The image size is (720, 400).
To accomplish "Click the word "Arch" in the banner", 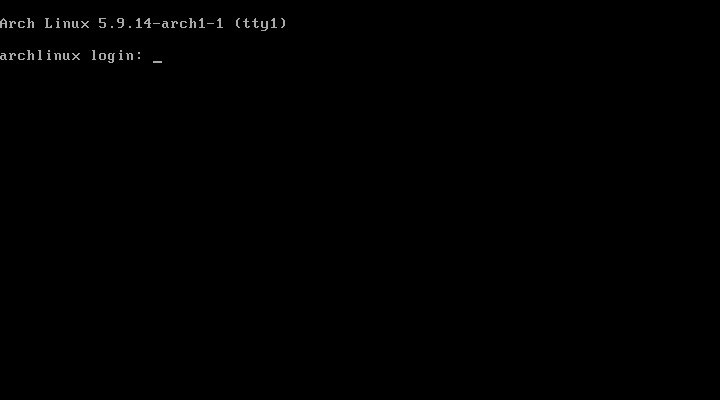I will (x=17, y=23).
